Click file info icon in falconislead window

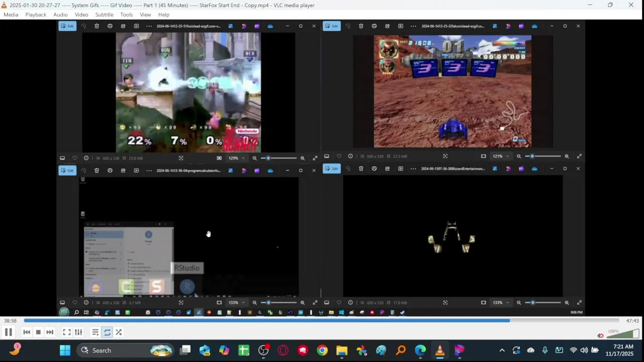coord(350,156)
